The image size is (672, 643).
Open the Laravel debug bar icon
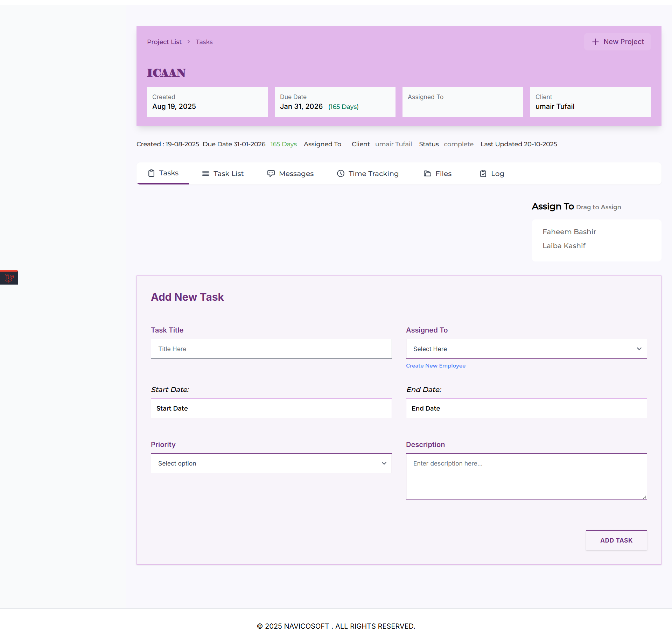[9, 278]
